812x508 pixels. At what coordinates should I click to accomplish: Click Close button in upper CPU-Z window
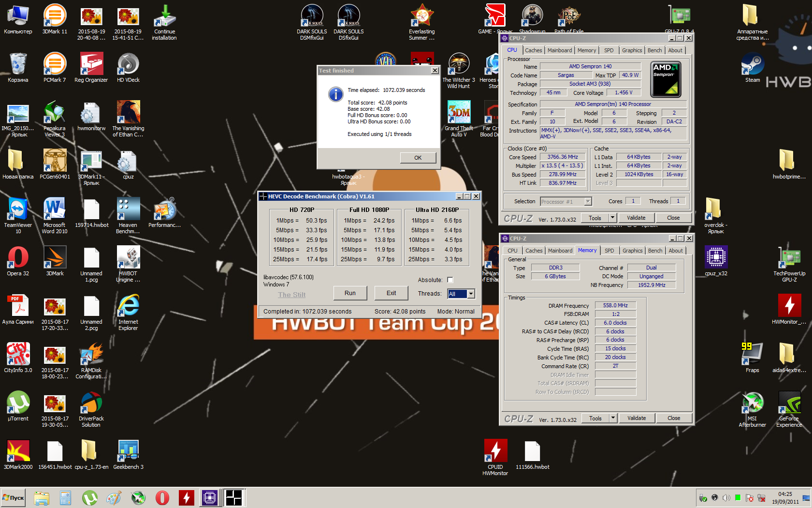tap(673, 218)
